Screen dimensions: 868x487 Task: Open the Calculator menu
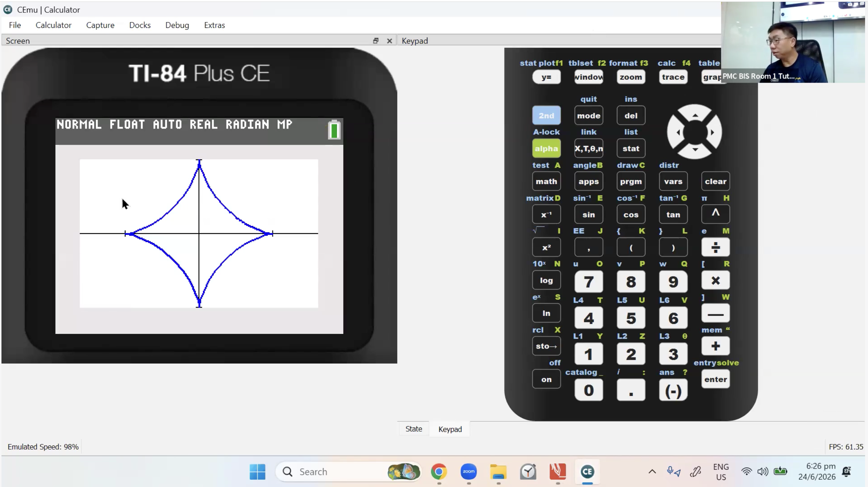click(53, 25)
